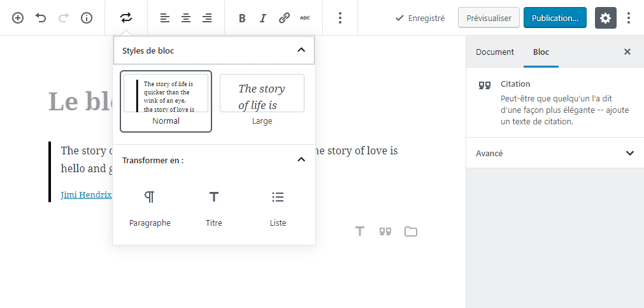Toggle italic formatting

pyautogui.click(x=263, y=18)
